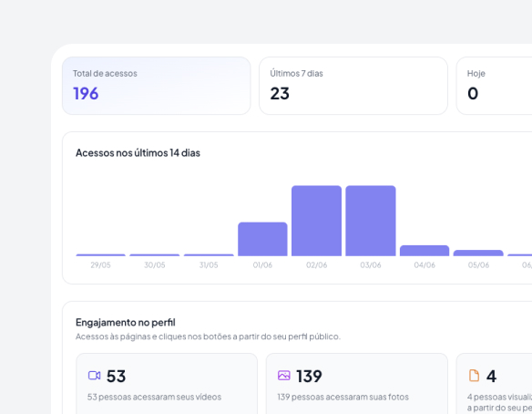
Task: Click the chart bar for 31/05
Action: 209,254
